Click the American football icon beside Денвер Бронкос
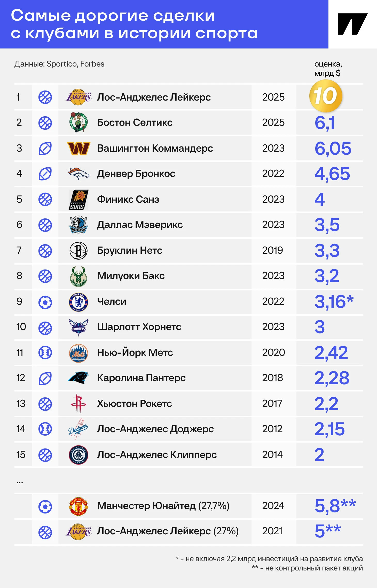 [x=45, y=174]
